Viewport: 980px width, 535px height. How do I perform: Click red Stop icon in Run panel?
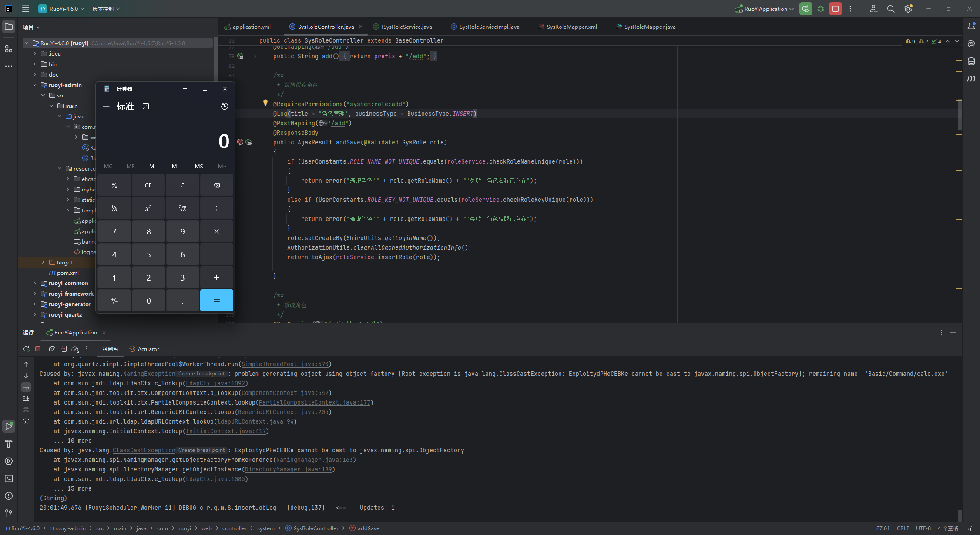click(38, 349)
